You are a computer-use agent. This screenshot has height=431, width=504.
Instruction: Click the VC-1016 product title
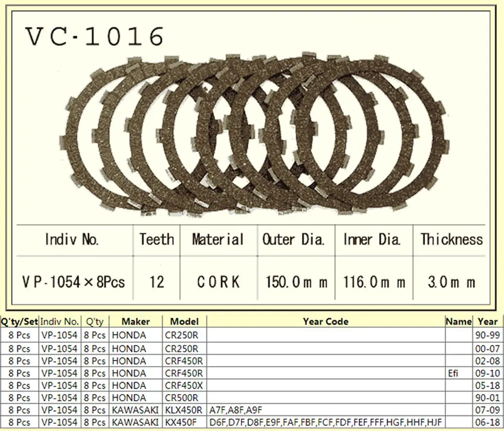[95, 36]
